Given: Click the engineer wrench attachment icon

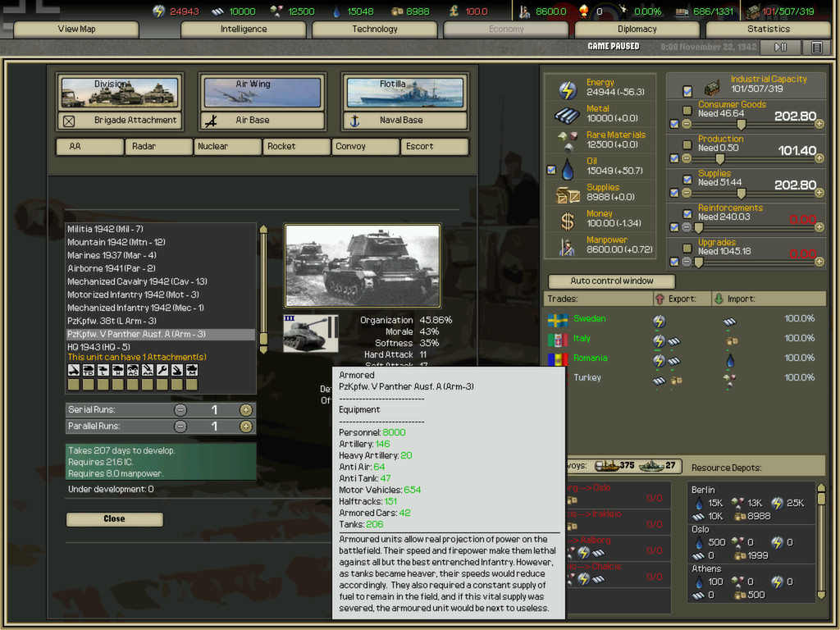Looking at the screenshot, I should pyautogui.click(x=162, y=369).
